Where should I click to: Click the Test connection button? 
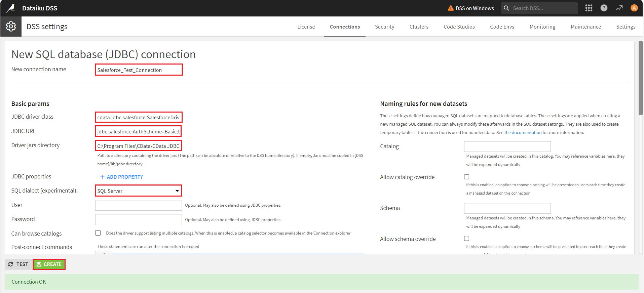(x=18, y=264)
